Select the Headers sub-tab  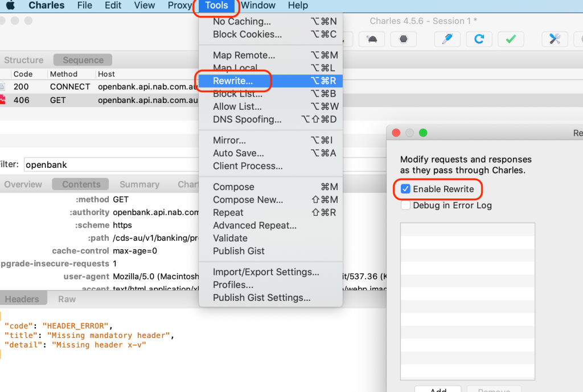22,299
